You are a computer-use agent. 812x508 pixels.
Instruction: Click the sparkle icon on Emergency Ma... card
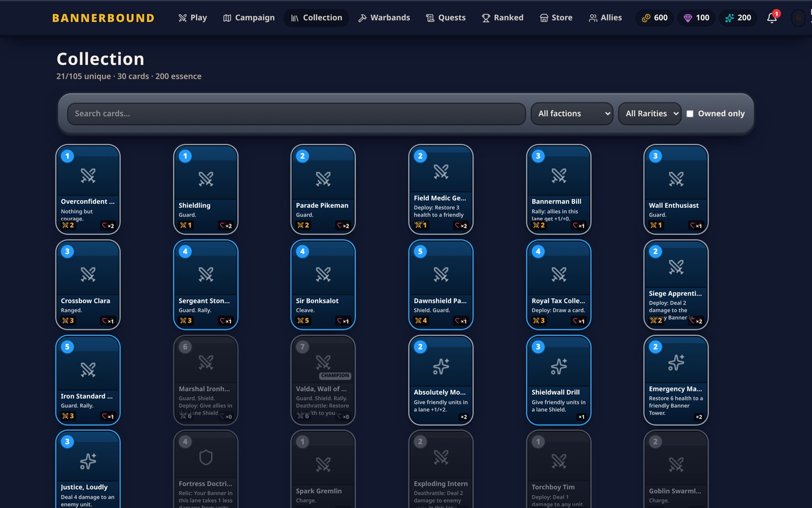point(676,362)
